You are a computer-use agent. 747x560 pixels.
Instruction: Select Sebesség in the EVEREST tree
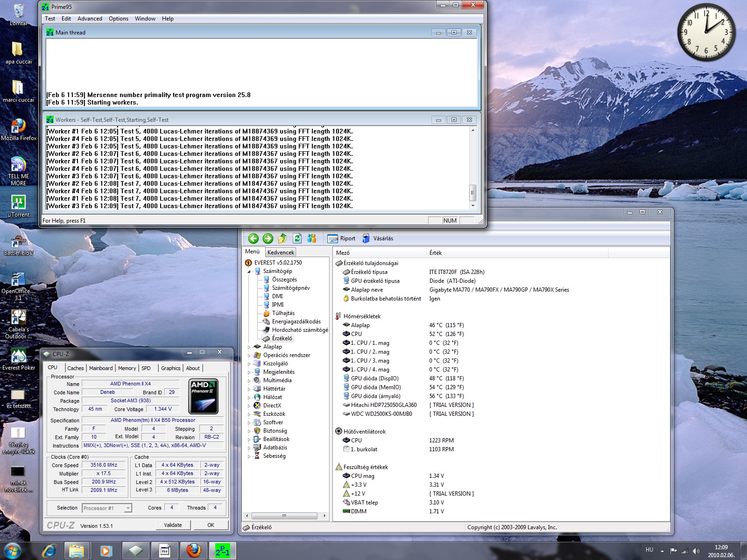[x=274, y=456]
